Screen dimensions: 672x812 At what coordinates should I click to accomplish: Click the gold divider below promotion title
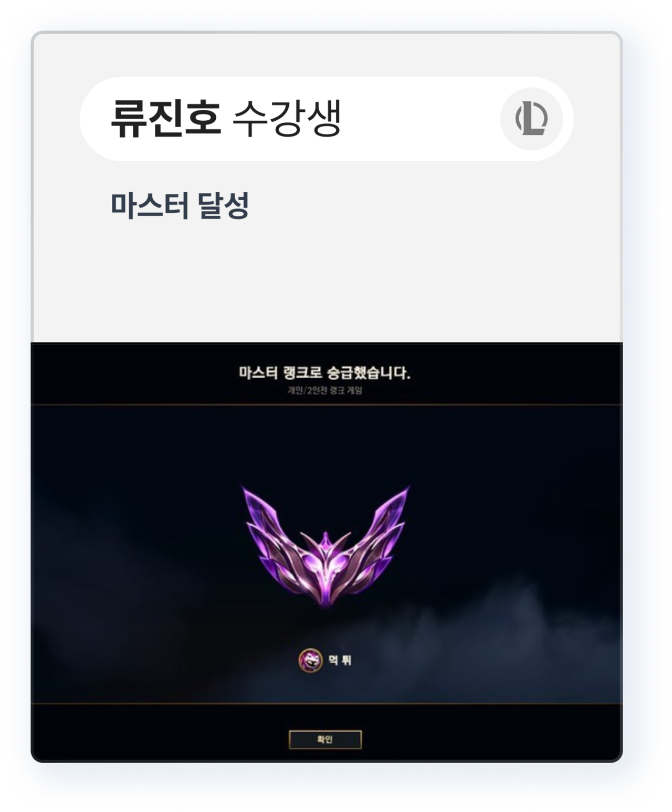327,404
